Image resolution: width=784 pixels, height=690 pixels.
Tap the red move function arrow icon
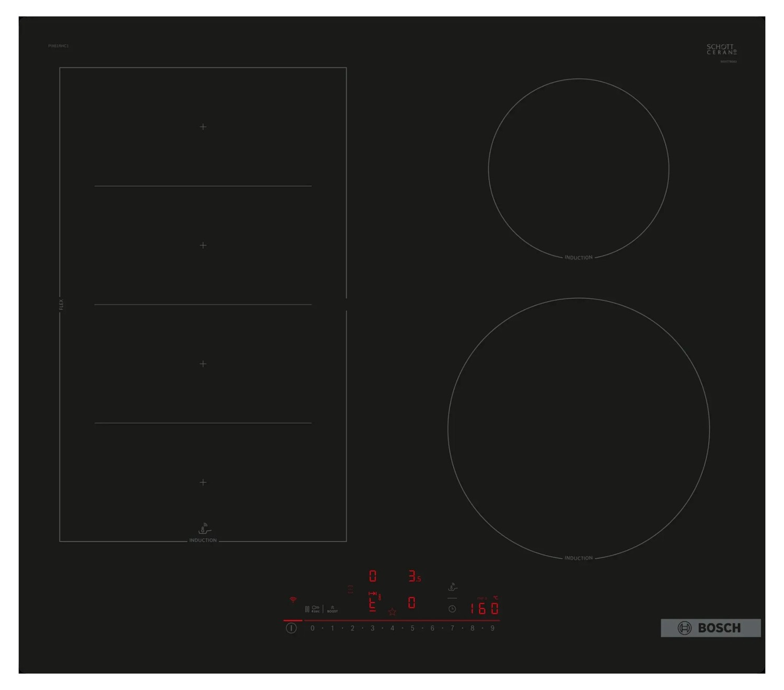[x=372, y=593]
